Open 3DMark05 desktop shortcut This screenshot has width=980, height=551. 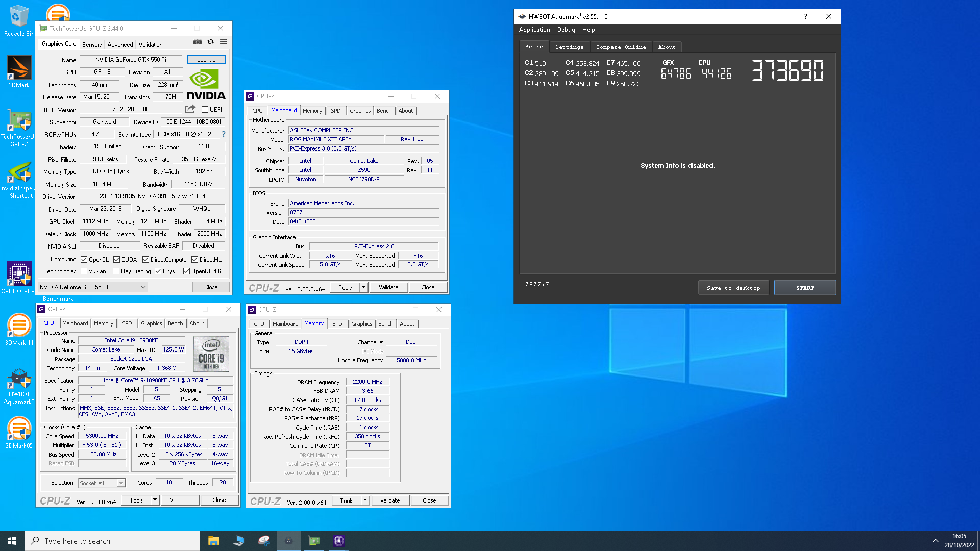[x=19, y=433]
